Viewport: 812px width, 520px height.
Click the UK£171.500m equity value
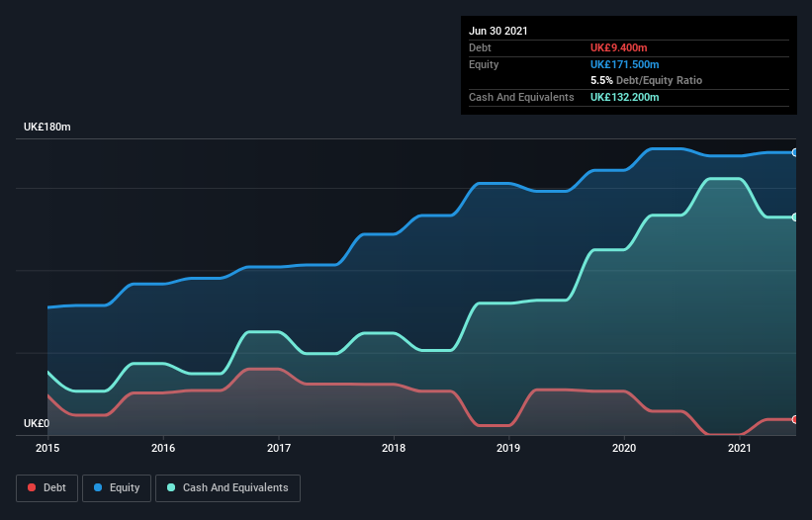click(624, 64)
